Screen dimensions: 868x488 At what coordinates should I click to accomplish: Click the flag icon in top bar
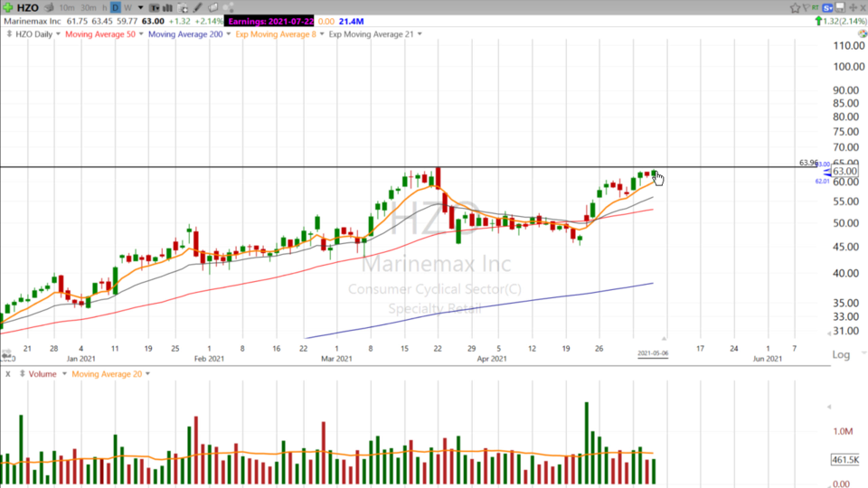click(806, 8)
